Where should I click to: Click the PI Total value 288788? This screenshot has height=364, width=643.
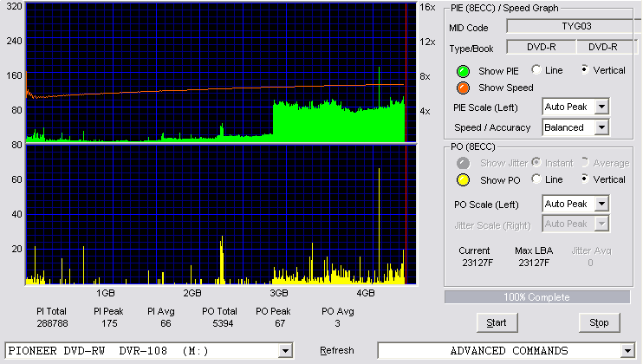[52, 324]
